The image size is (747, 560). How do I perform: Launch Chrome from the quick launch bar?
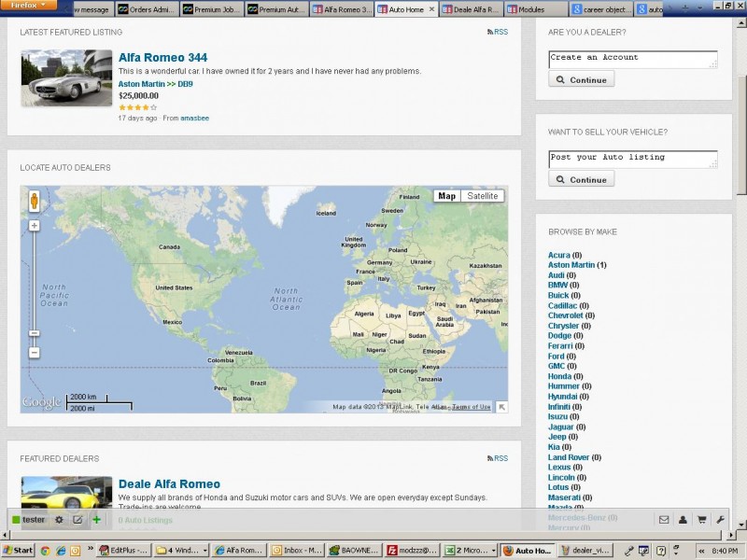point(45,551)
